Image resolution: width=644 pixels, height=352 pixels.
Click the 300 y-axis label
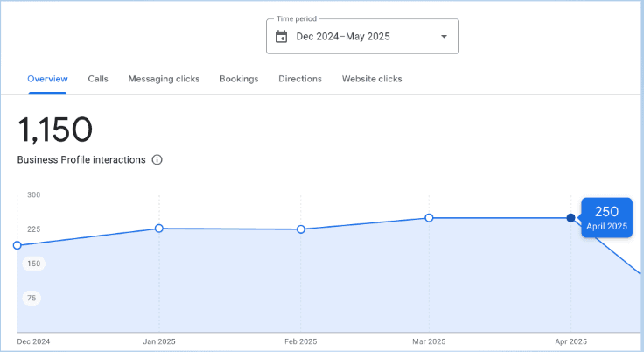point(33,195)
